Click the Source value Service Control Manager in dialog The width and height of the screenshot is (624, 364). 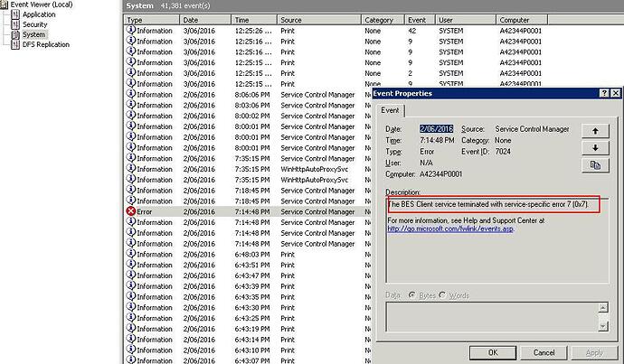click(532, 129)
